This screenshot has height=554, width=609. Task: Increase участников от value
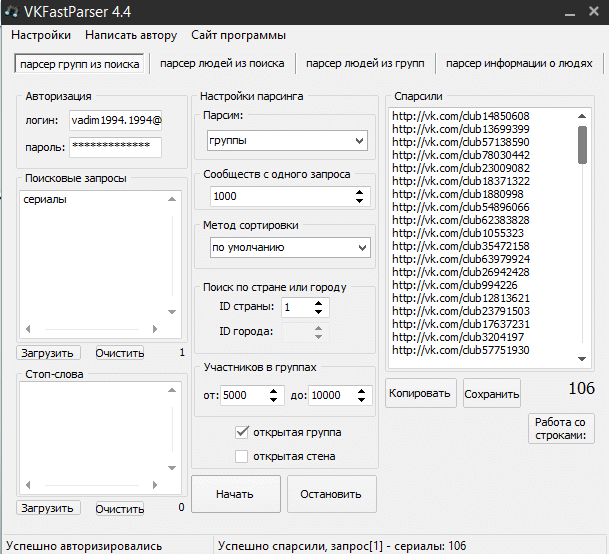[273, 391]
